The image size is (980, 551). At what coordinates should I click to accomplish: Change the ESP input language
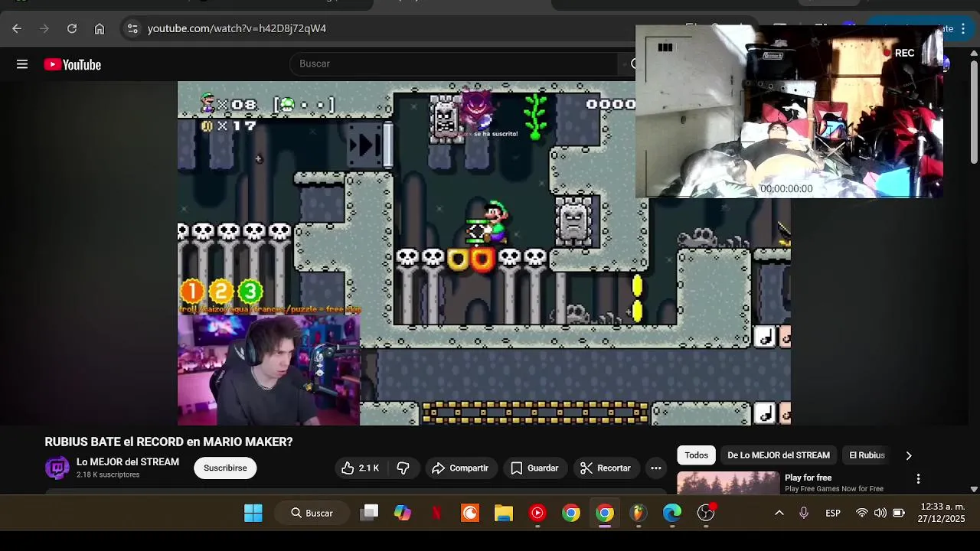pos(833,513)
